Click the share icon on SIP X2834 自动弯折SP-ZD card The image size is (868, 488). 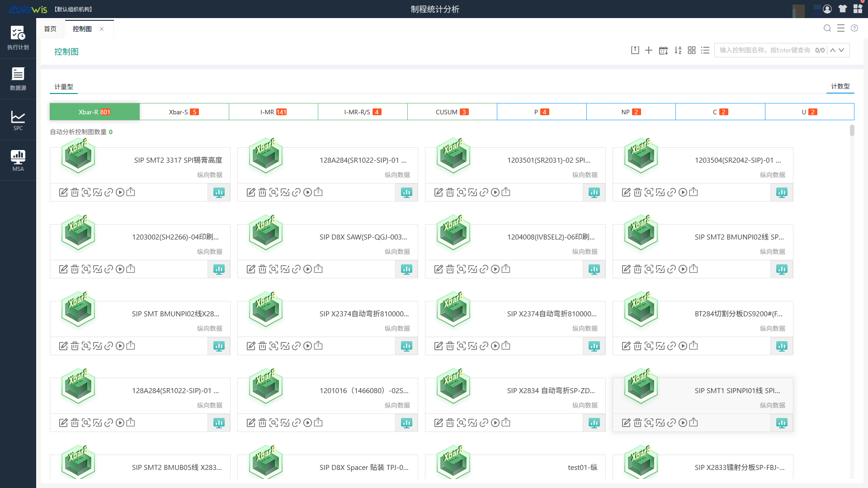[506, 422]
